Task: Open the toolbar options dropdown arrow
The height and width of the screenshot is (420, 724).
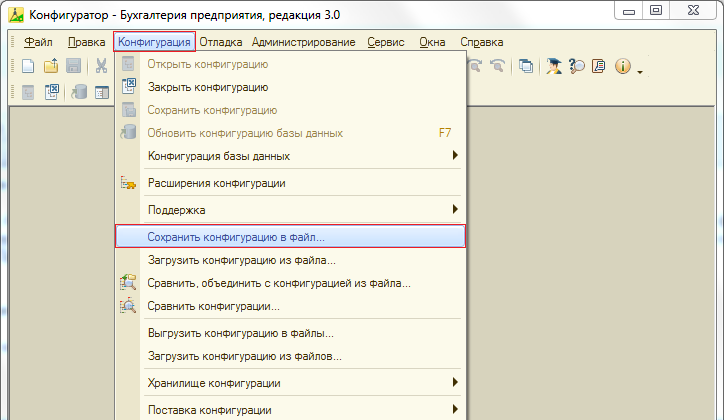Action: 640,72
